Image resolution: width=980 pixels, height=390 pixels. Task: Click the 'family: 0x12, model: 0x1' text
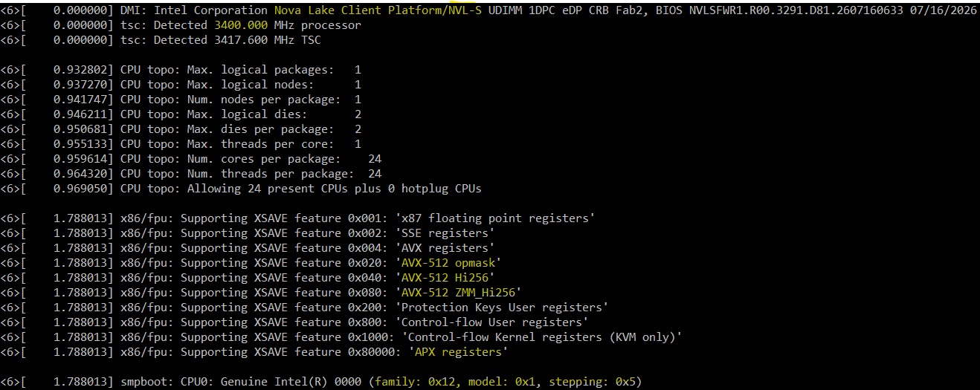[455, 382]
